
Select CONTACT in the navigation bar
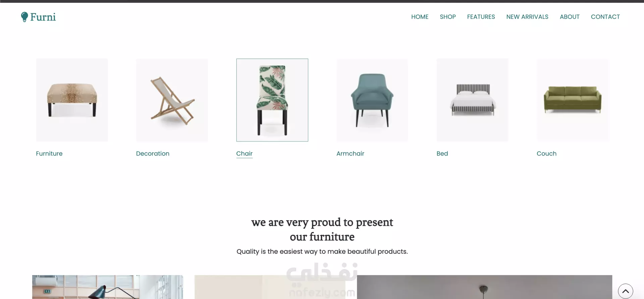pyautogui.click(x=605, y=17)
